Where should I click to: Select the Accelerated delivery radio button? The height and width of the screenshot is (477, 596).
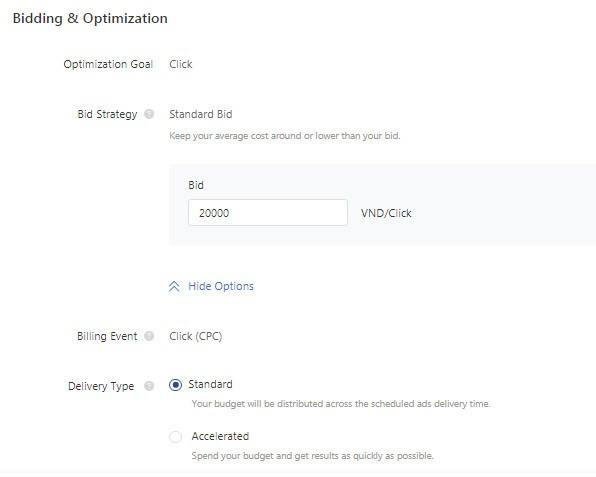(x=175, y=437)
